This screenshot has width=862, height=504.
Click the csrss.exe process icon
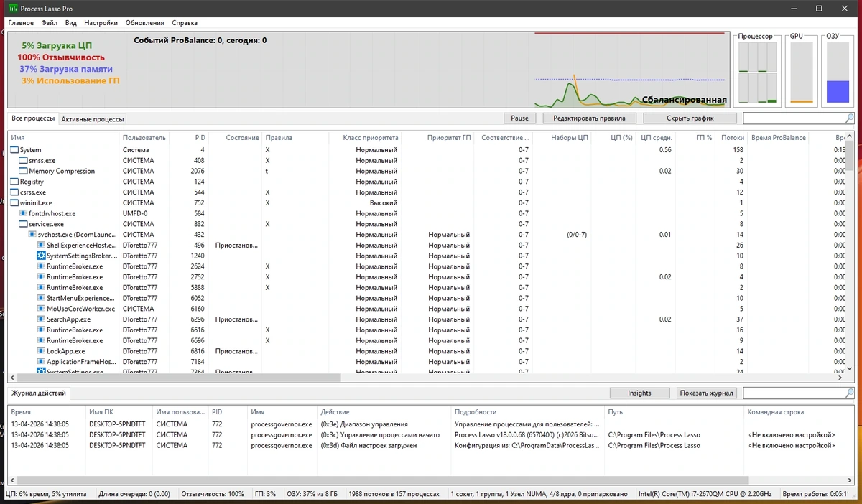coord(14,192)
